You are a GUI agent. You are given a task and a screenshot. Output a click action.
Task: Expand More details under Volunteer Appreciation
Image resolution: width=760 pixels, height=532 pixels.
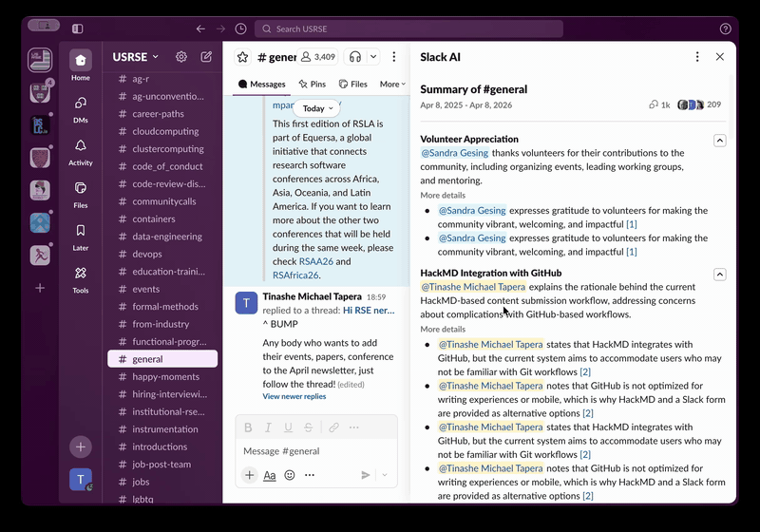coord(443,196)
